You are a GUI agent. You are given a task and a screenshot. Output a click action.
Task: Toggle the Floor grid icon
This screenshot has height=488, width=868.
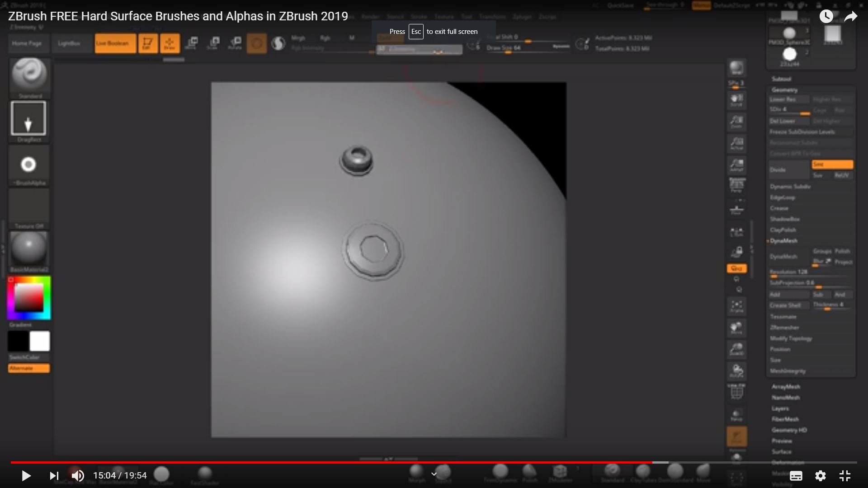pos(736,209)
